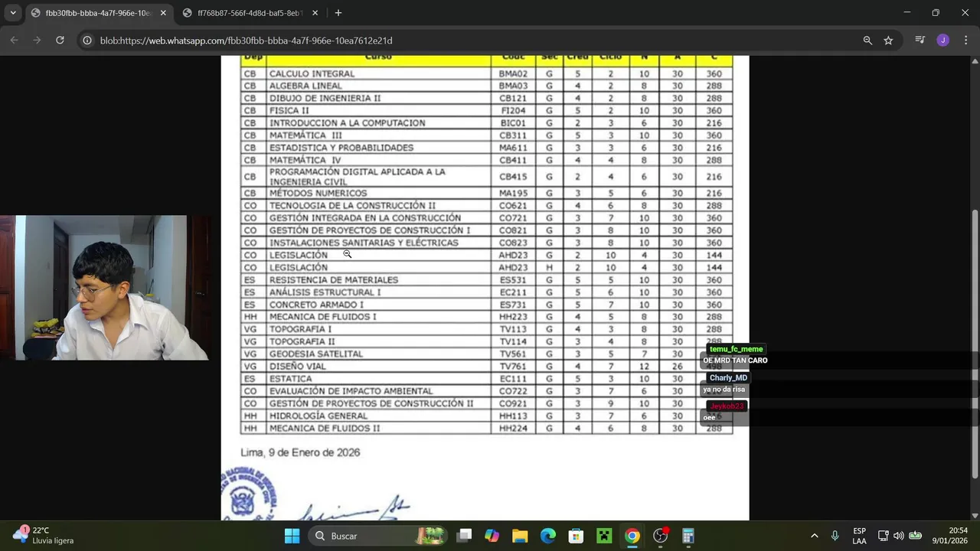The image size is (980, 551).
Task: Launch Minecraft from the taskbar
Action: (x=604, y=536)
